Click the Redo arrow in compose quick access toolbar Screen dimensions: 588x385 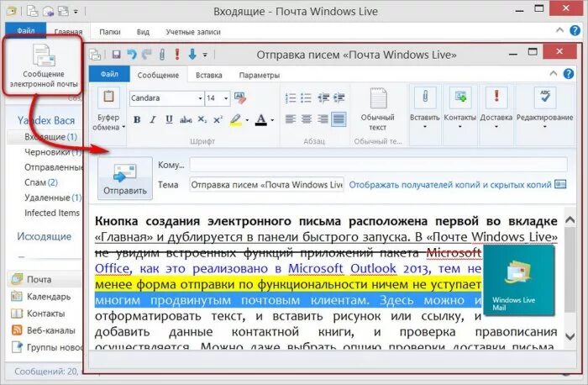coord(147,55)
